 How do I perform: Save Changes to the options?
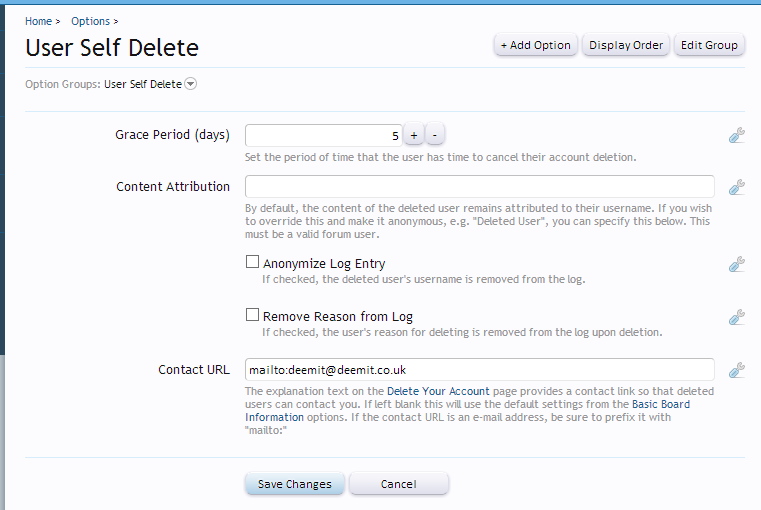[x=295, y=484]
